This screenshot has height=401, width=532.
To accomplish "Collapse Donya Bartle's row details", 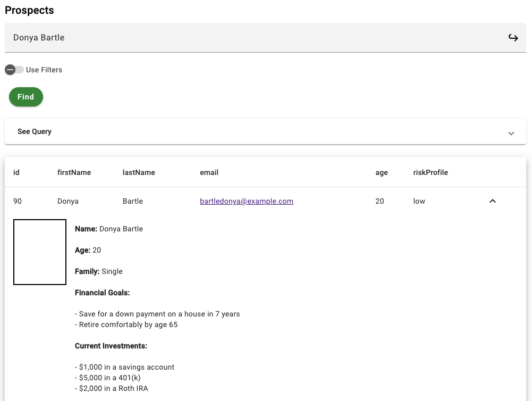I will [x=493, y=201].
